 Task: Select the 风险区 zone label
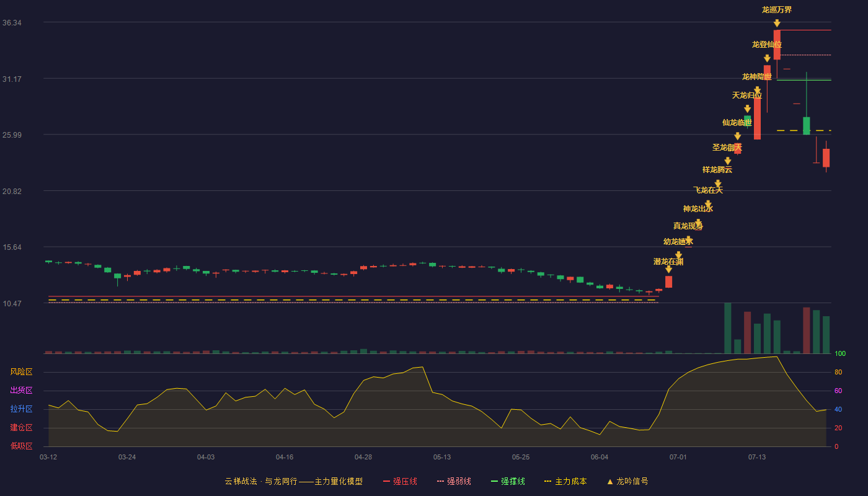click(21, 372)
